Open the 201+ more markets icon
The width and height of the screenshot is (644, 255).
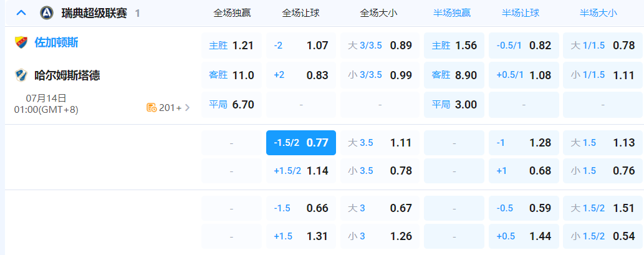pos(151,108)
